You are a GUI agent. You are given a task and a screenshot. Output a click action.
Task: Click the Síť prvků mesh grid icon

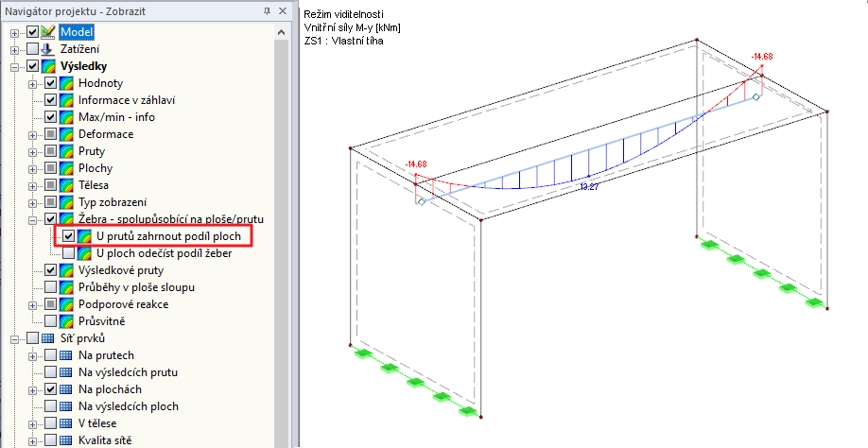48,338
